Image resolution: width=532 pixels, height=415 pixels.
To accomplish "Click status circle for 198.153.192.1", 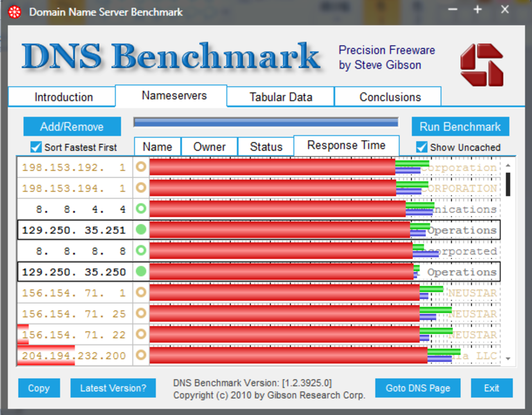I will (141, 167).
